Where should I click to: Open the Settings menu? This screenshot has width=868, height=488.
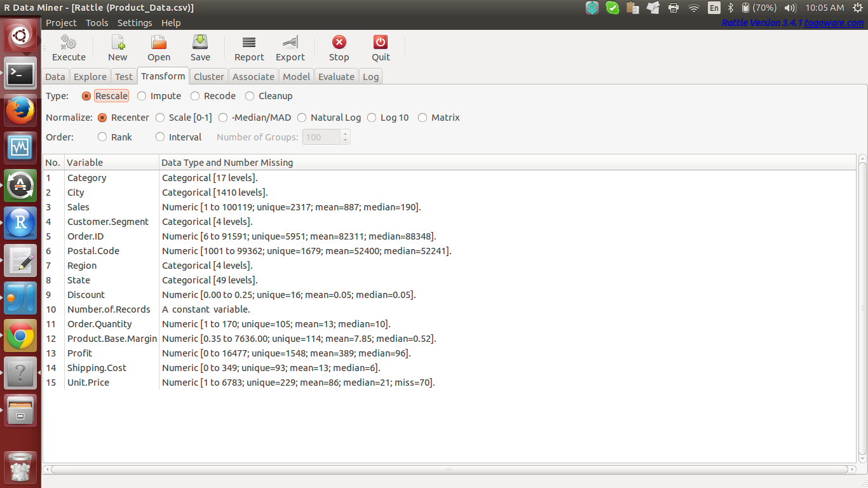click(135, 23)
